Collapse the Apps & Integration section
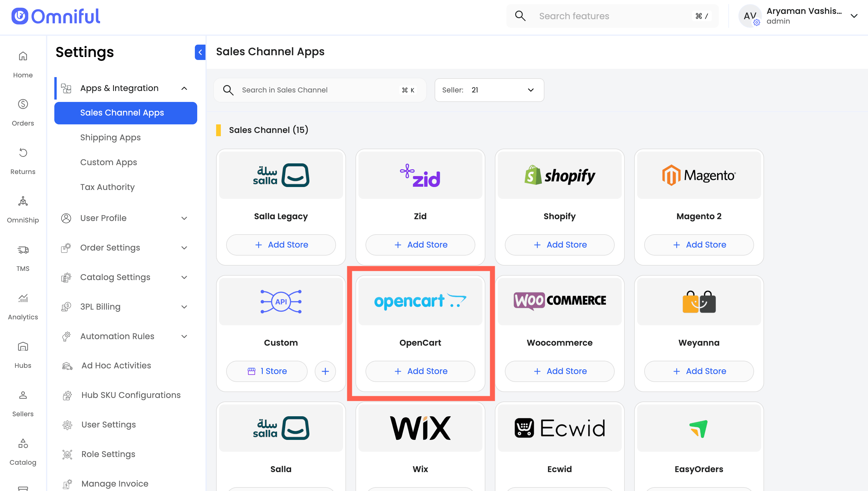Image resolution: width=868 pixels, height=491 pixels. 184,88
